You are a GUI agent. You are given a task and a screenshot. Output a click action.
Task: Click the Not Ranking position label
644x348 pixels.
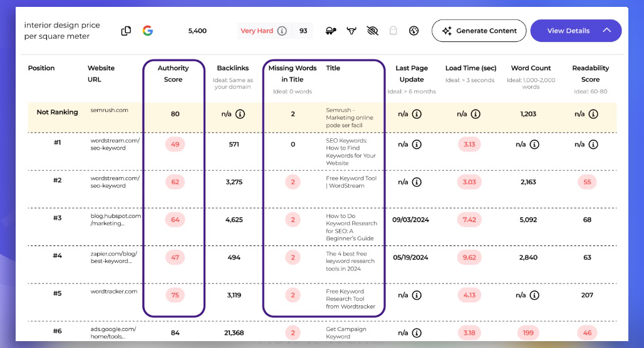tap(57, 112)
